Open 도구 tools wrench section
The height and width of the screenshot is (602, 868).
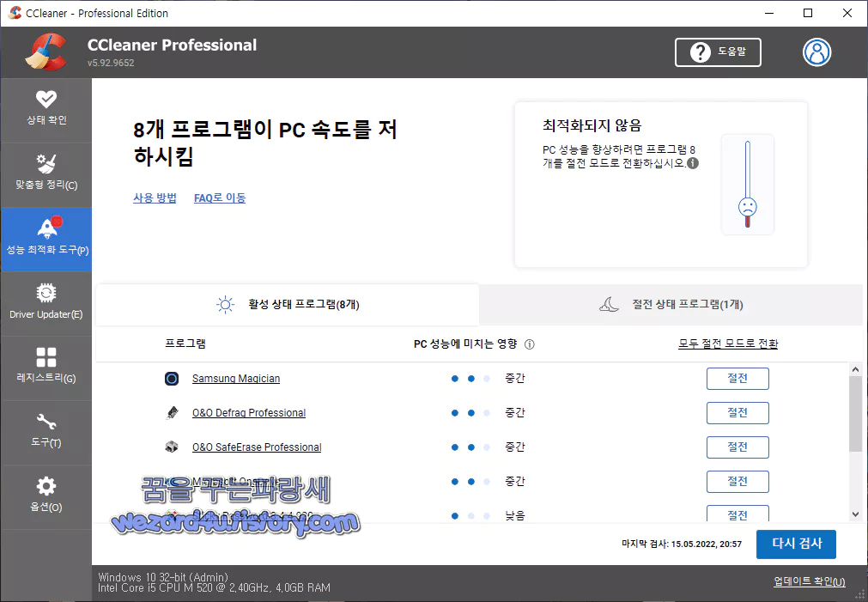tap(46, 432)
